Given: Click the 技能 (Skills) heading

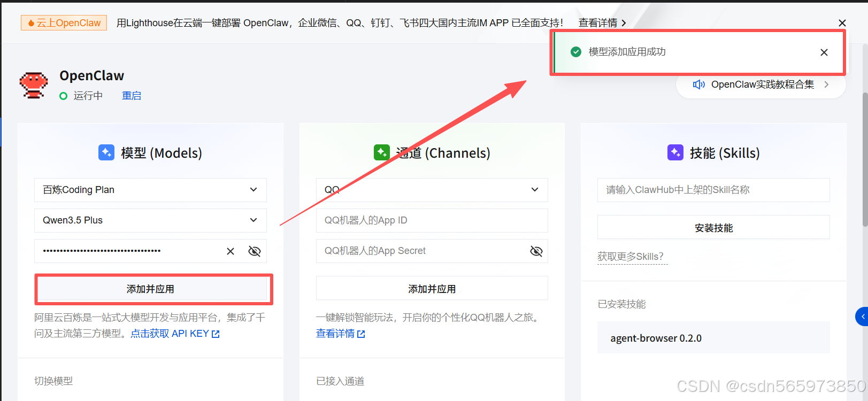Looking at the screenshot, I should pyautogui.click(x=725, y=153).
